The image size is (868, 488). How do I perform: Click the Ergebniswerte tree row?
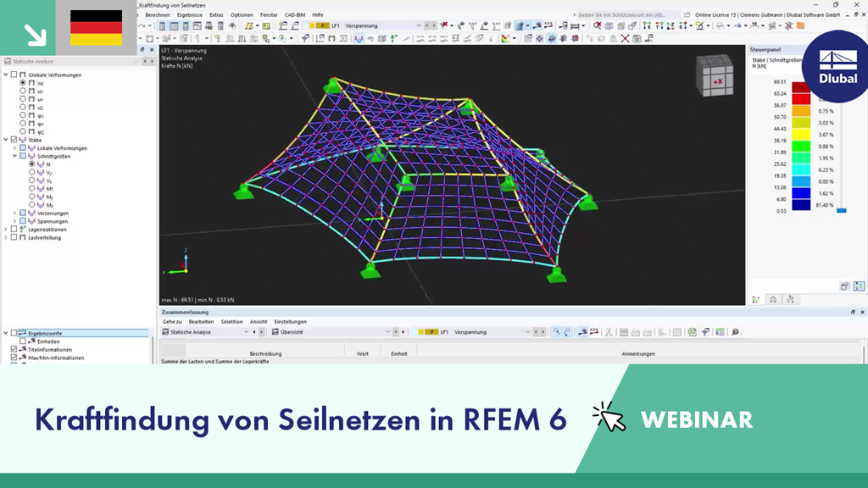76,333
